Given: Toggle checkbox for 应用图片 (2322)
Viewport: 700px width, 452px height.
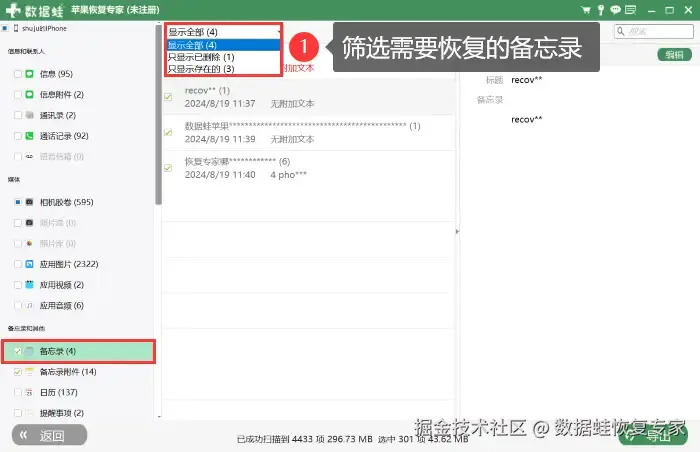Looking at the screenshot, I should pos(18,264).
